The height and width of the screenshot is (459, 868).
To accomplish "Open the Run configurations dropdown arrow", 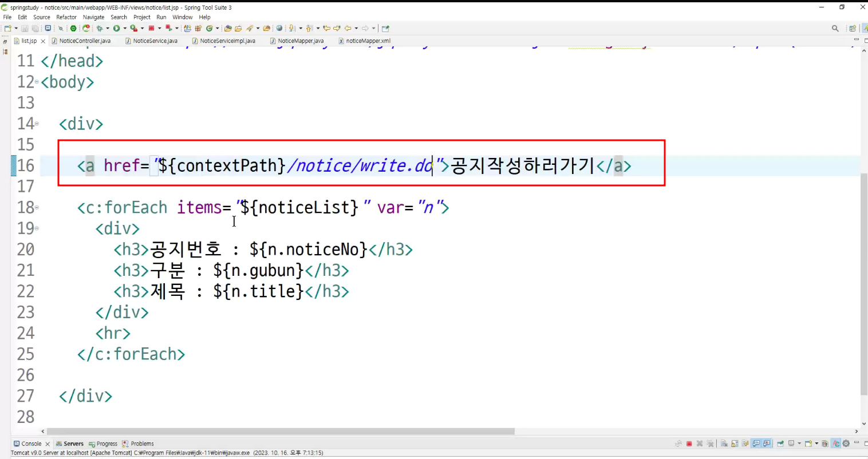I will pos(124,28).
